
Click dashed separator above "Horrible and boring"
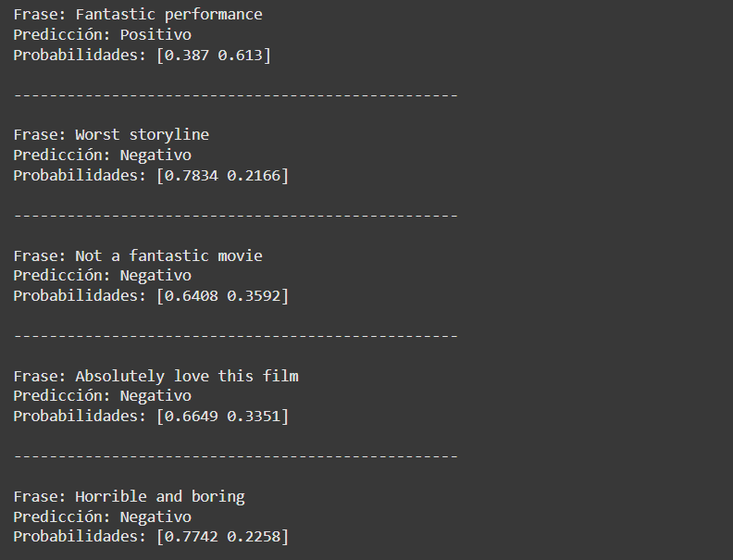coord(236,456)
